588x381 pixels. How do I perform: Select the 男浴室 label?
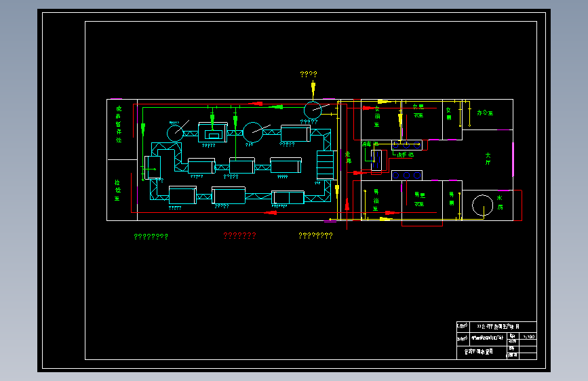coord(376,200)
